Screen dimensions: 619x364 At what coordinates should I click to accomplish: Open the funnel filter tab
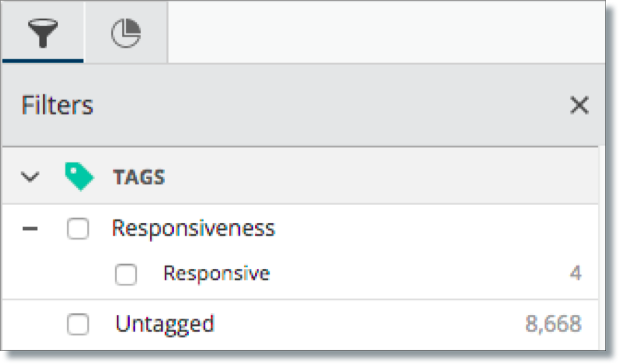[42, 33]
